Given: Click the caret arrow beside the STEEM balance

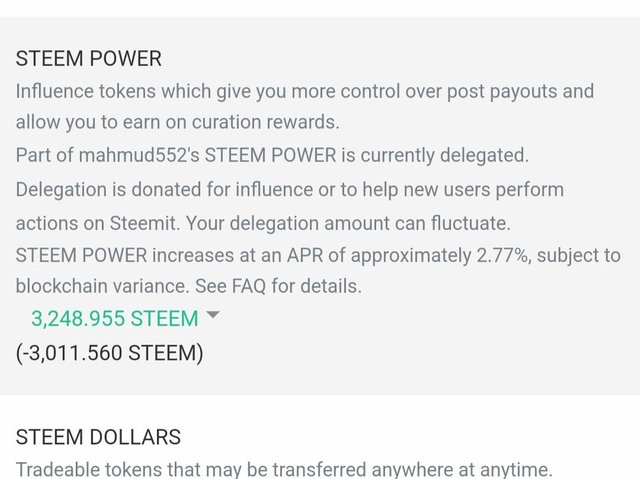Looking at the screenshot, I should click(212, 316).
